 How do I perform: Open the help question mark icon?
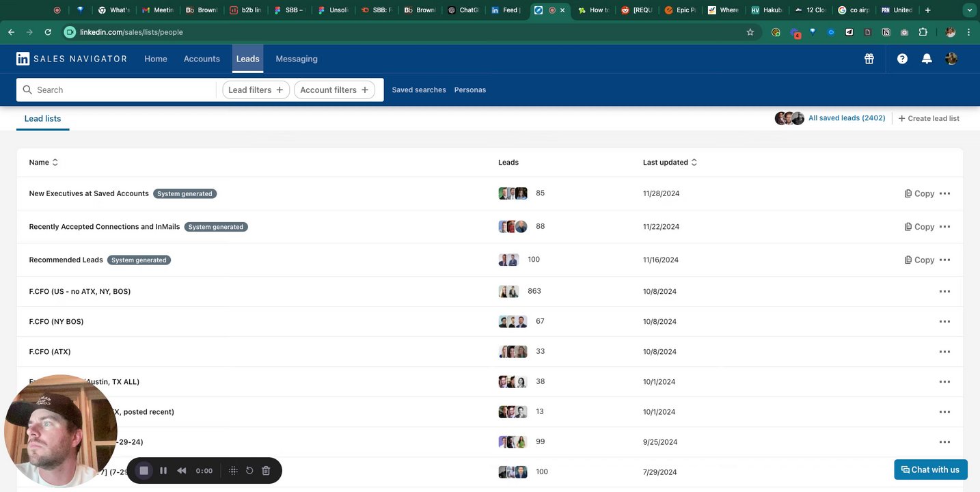point(902,59)
